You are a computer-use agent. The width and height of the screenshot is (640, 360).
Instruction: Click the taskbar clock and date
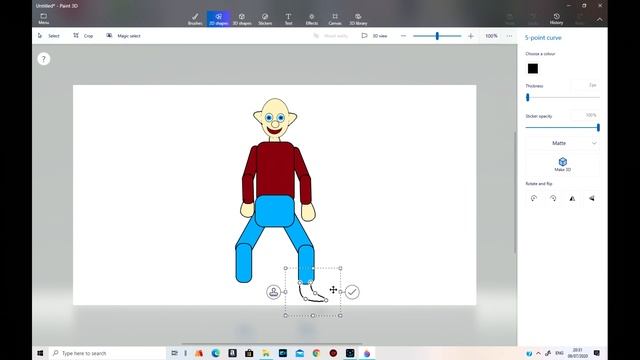[578, 353]
